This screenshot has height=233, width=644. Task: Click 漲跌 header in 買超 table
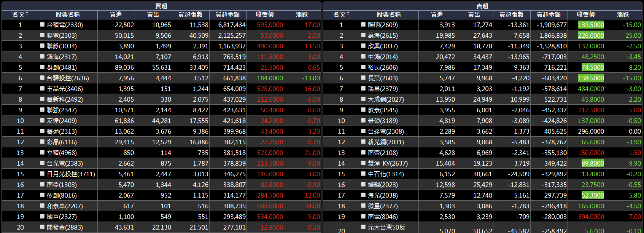[302, 14]
